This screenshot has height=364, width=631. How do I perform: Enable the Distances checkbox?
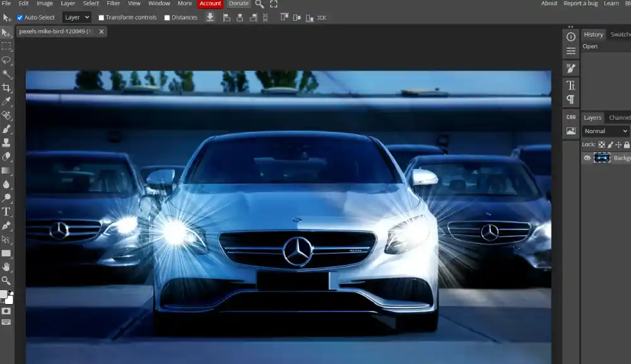167,18
